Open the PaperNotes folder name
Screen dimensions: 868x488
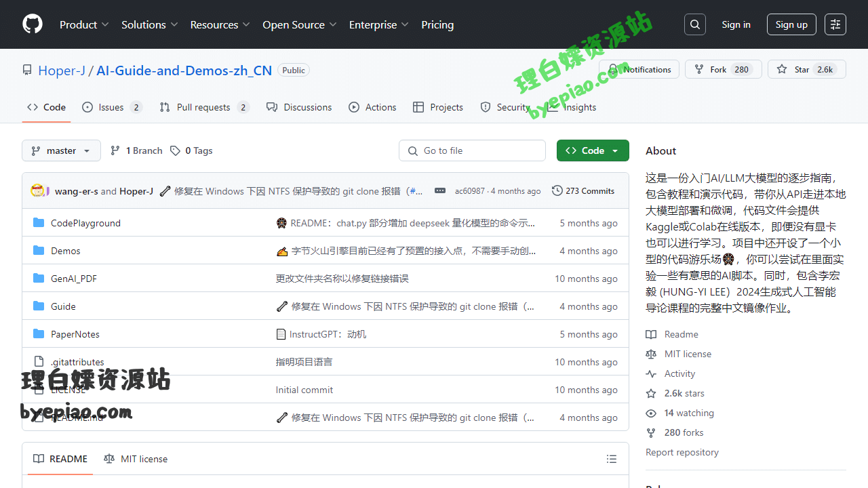(x=75, y=334)
